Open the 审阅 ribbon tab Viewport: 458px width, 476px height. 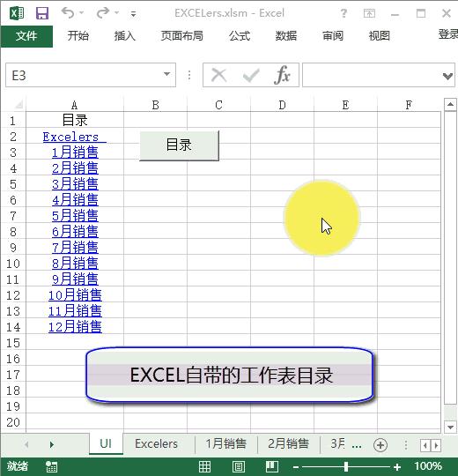[332, 36]
